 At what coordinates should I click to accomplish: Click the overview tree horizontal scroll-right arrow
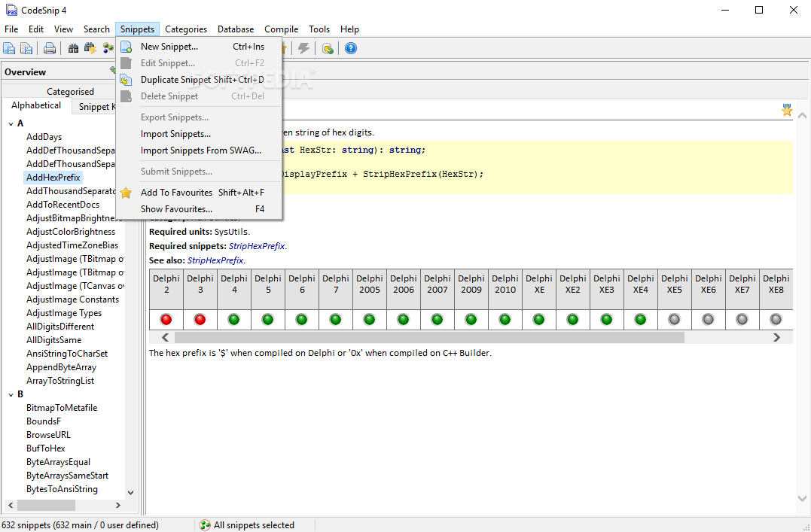tap(118, 505)
